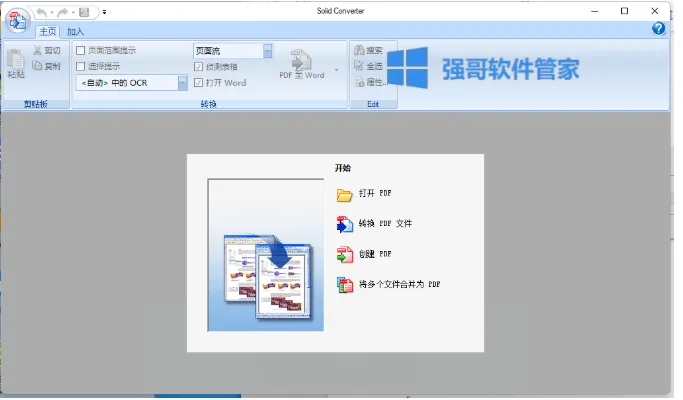Click the 粘贴 paste button
This screenshot has height=400, width=683.
pos(16,64)
